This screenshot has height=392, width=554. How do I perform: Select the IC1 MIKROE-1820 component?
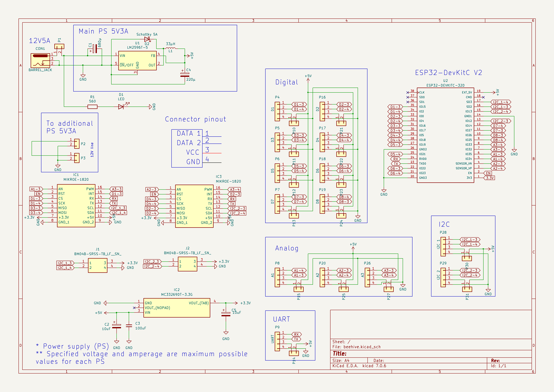76,206
